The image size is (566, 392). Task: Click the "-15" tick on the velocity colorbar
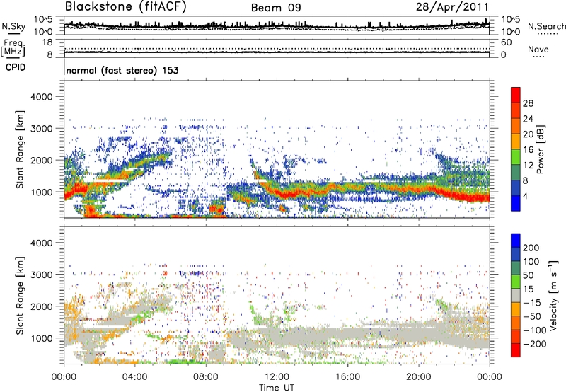(x=532, y=302)
